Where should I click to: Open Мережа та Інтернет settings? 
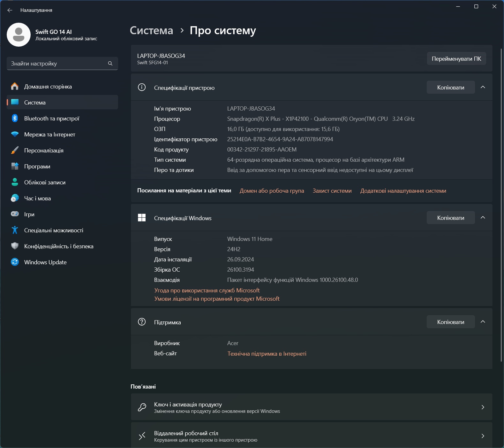point(62,134)
